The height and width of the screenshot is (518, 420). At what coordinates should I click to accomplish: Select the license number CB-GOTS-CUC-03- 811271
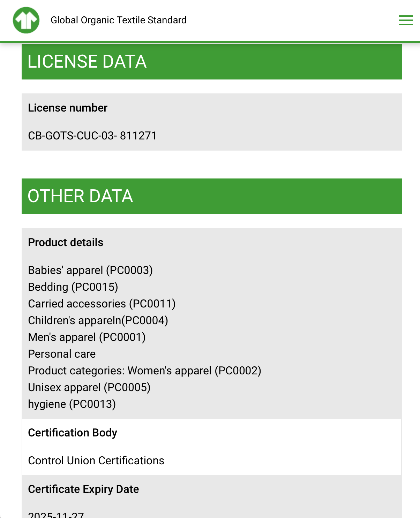tap(92, 136)
